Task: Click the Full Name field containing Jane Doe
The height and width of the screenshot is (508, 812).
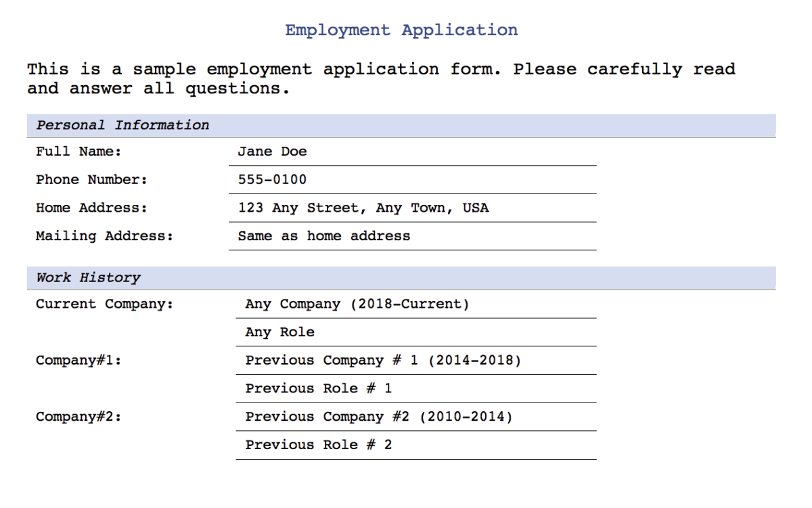Action: pos(413,152)
